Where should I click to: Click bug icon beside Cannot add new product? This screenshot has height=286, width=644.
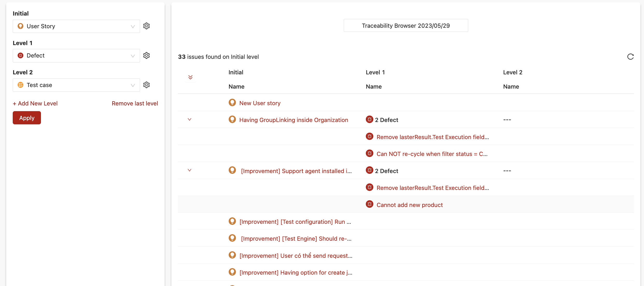point(369,204)
